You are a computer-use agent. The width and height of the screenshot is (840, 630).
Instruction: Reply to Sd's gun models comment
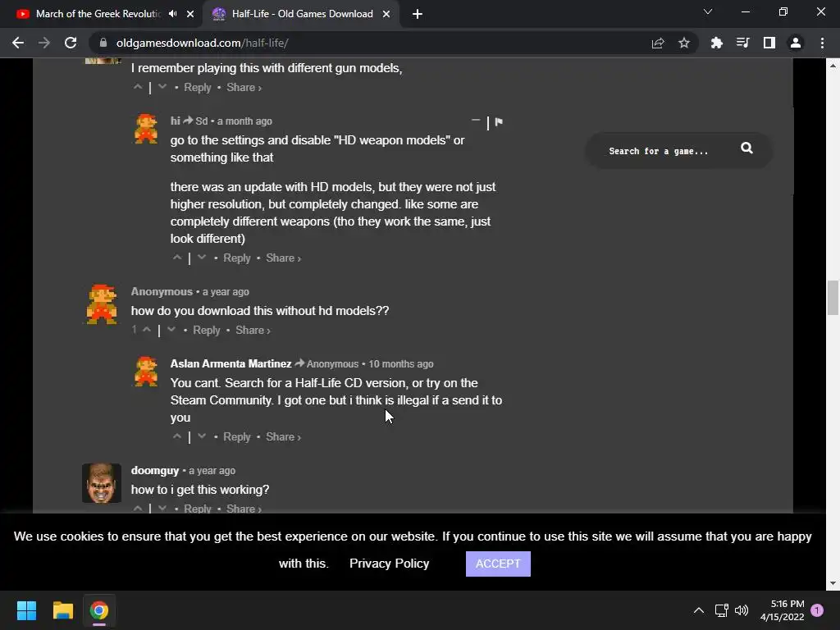(x=197, y=87)
